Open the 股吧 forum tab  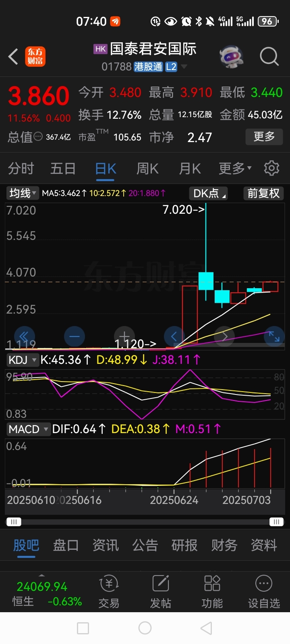click(x=26, y=545)
